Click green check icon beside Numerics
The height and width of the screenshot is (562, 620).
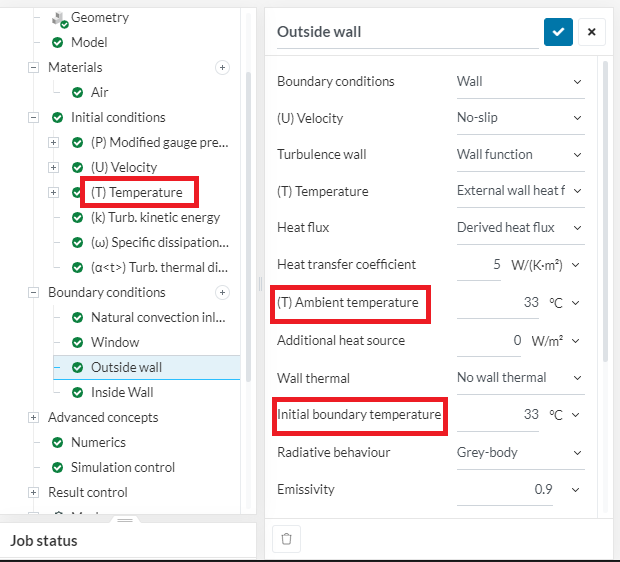pos(58,442)
